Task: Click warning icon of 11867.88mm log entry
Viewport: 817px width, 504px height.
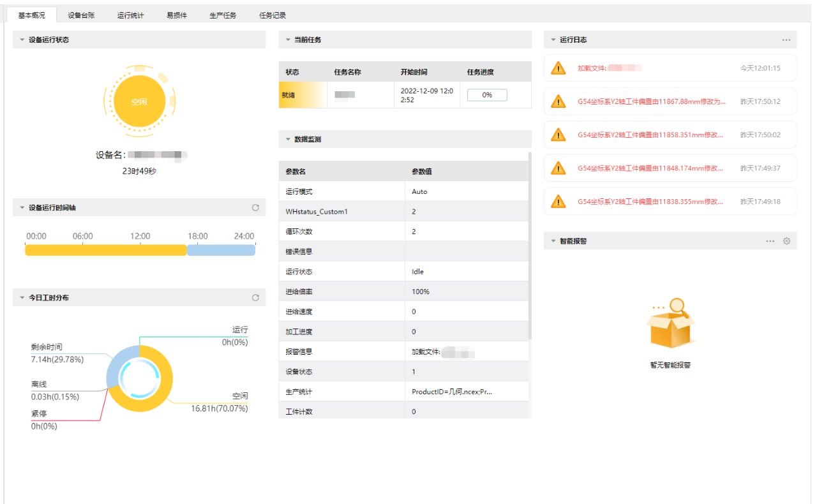Action: coord(558,101)
